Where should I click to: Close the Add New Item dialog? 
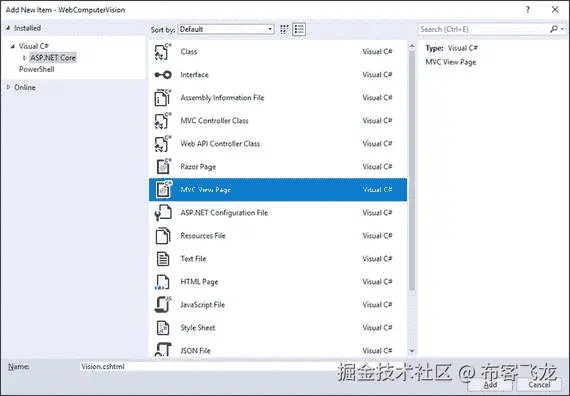click(x=555, y=10)
